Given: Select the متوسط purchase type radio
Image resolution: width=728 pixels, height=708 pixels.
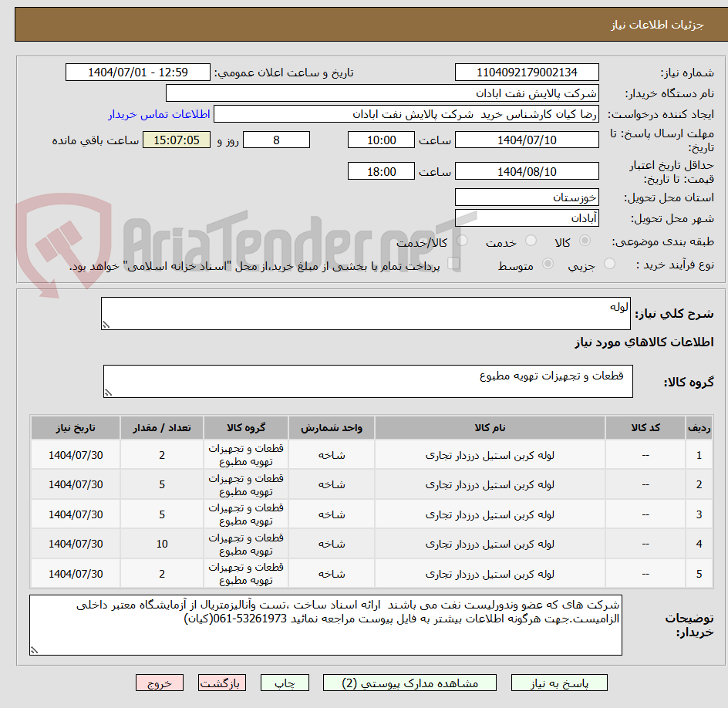Looking at the screenshot, I should click(548, 264).
